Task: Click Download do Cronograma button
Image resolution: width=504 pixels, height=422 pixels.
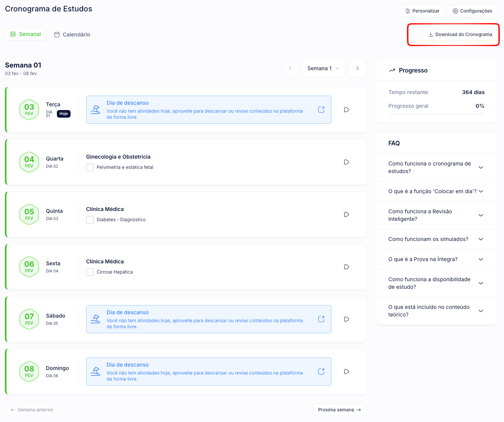Action: click(460, 35)
